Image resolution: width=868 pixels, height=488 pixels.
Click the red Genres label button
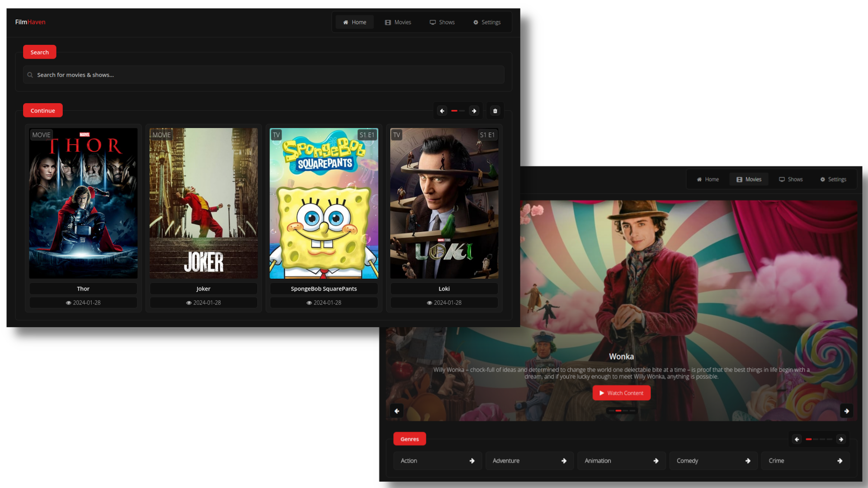410,439
